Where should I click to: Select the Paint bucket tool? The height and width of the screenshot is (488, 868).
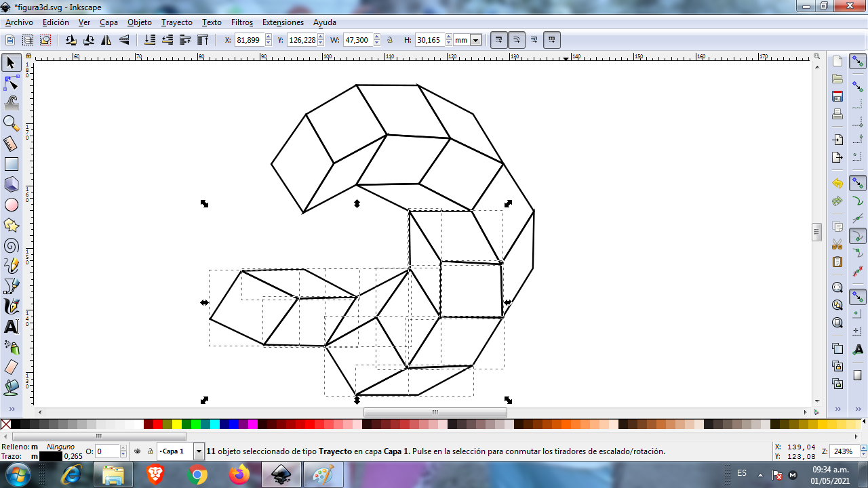click(11, 388)
